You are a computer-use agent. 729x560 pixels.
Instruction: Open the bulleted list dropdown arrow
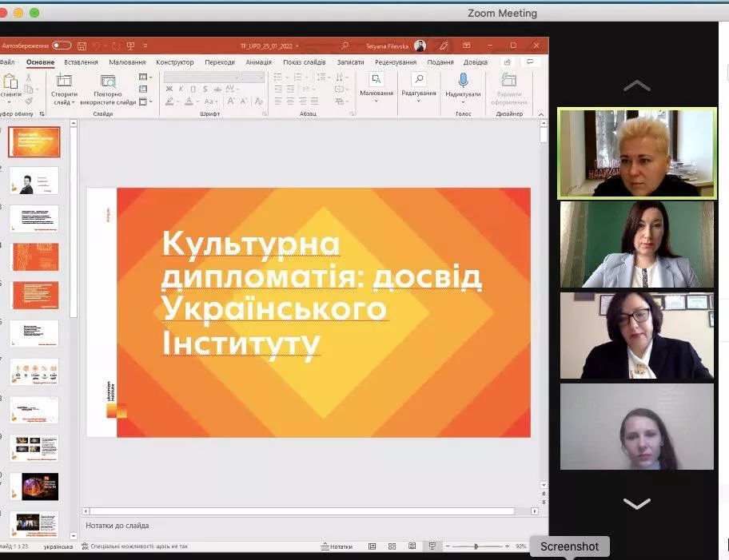288,76
